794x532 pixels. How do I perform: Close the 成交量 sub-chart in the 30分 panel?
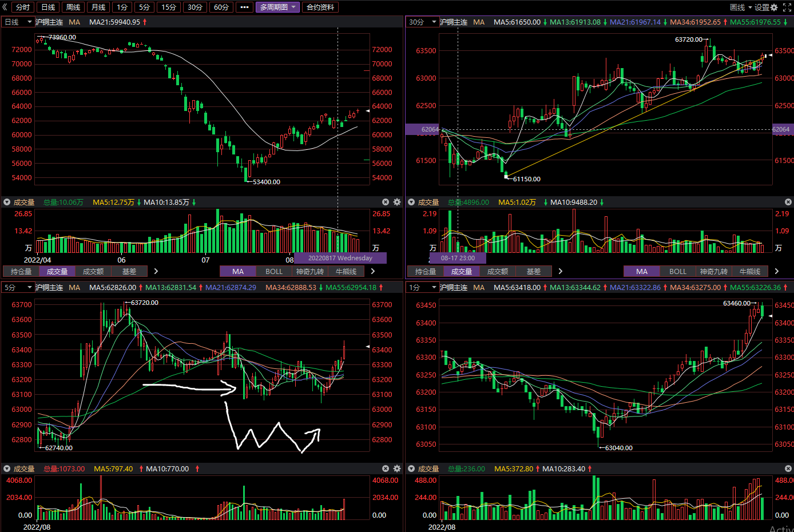[x=788, y=202]
